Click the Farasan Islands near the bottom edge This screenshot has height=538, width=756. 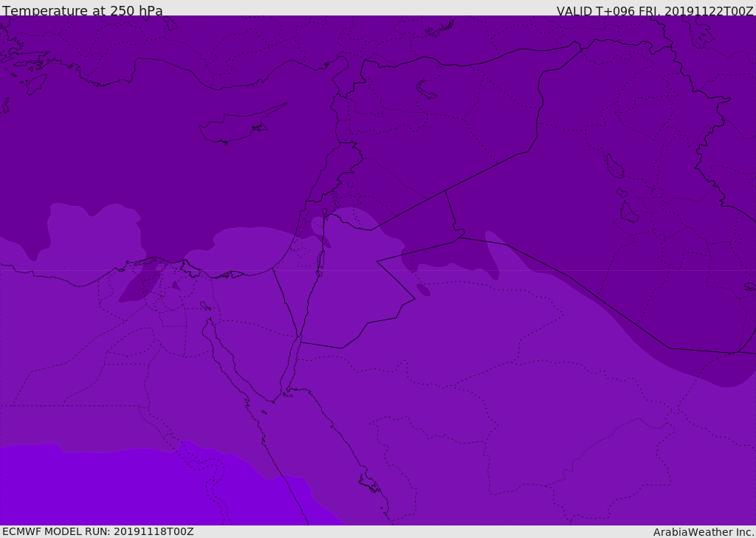(369, 484)
